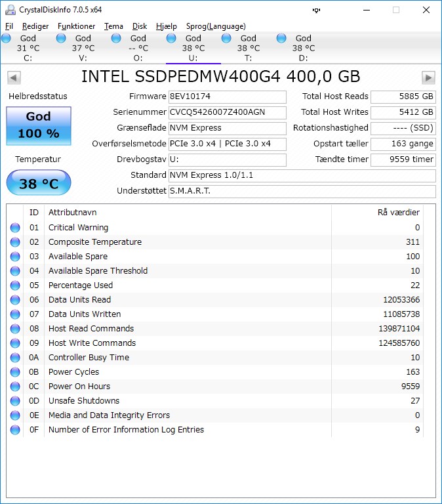
Task: Click status icon of Available Spare row
Action: pos(15,257)
